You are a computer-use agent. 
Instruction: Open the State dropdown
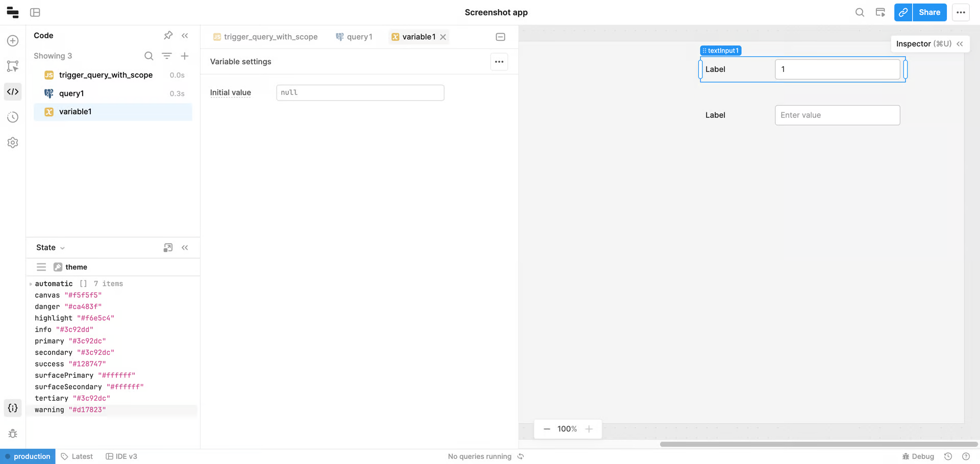click(x=51, y=248)
